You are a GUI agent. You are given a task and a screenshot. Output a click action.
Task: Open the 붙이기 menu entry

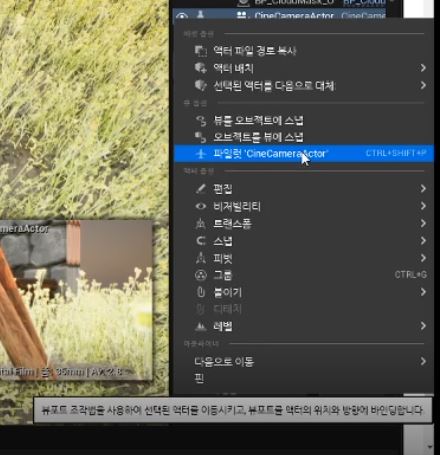pos(303,292)
